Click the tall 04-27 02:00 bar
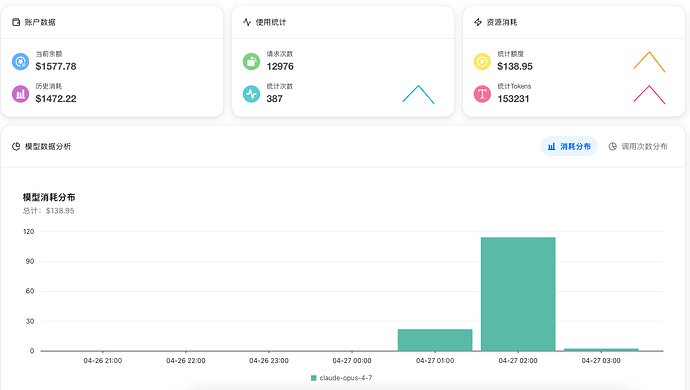Screen dimensions: 690x390 (518, 294)
